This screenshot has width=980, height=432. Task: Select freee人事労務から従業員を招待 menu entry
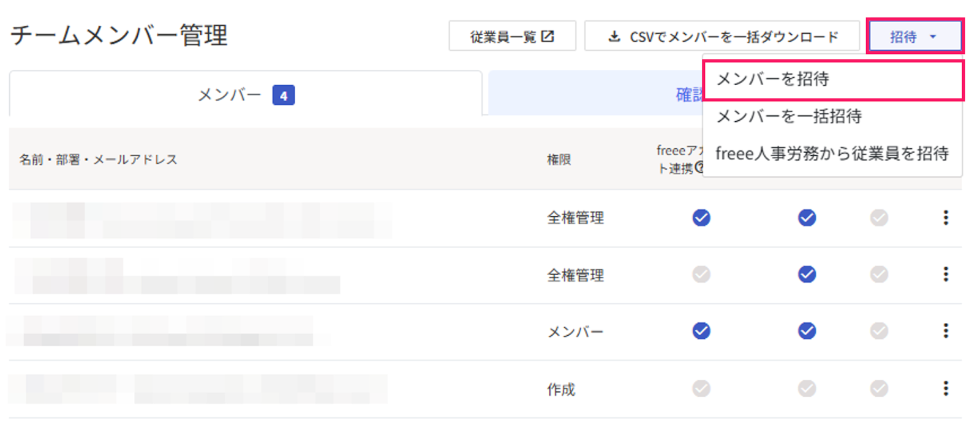[832, 154]
